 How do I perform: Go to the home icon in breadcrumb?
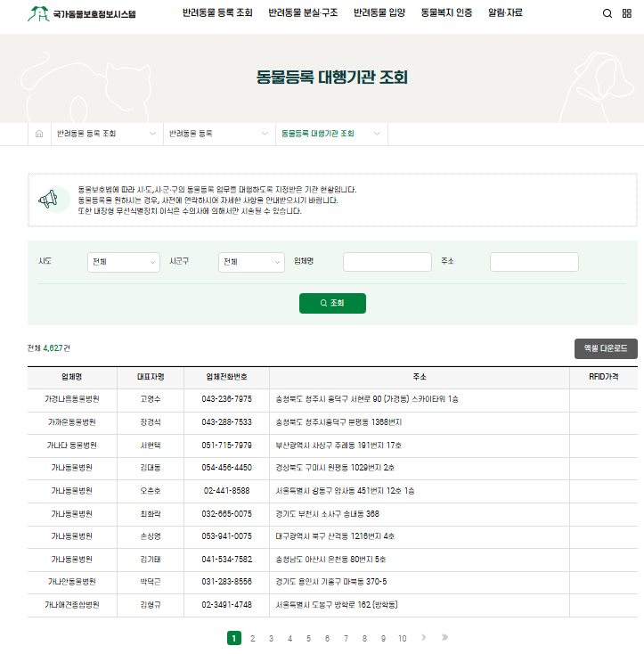(x=39, y=134)
